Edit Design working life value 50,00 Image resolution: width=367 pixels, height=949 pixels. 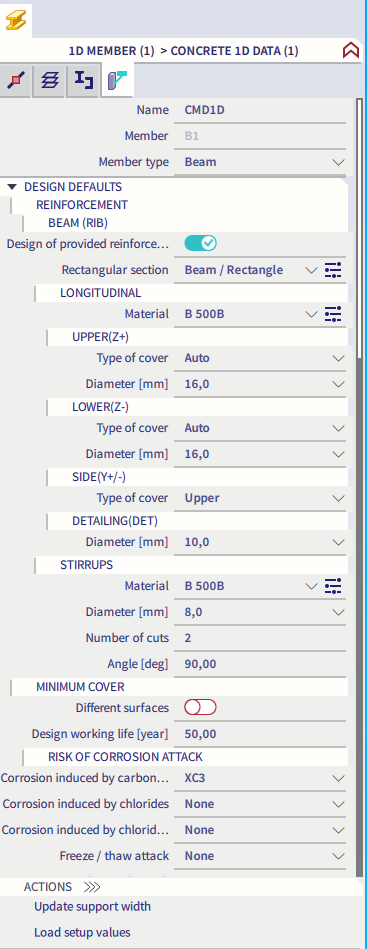(260, 735)
